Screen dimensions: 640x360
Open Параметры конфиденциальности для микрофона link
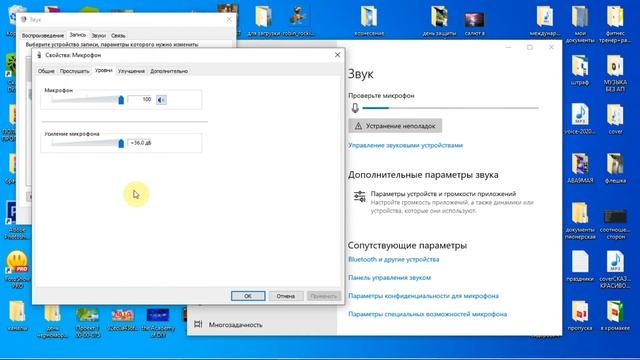tap(423, 296)
